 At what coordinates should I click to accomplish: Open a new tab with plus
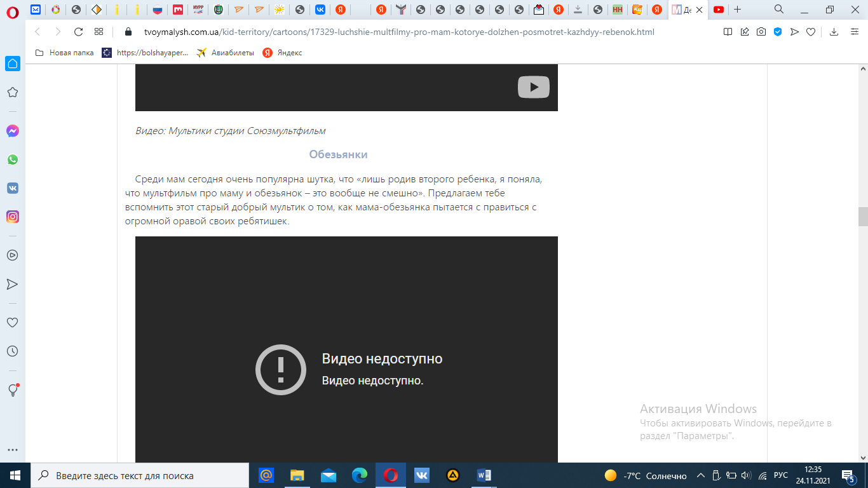(x=738, y=10)
